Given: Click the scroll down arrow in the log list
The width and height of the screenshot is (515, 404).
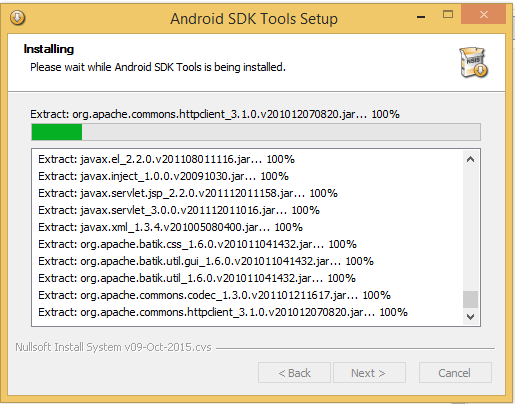Looking at the screenshot, I should tap(470, 316).
